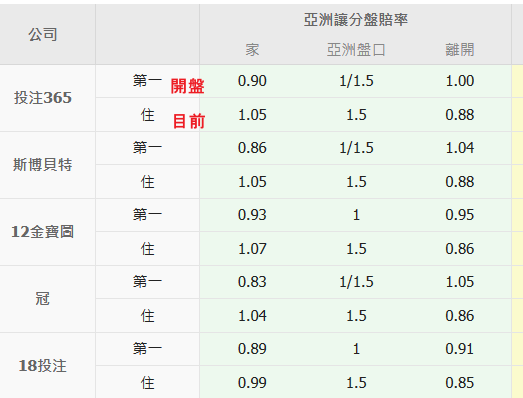The image size is (523, 398).
Task: Select 1.5 handicap in 冠 住 row
Action: 356,316
